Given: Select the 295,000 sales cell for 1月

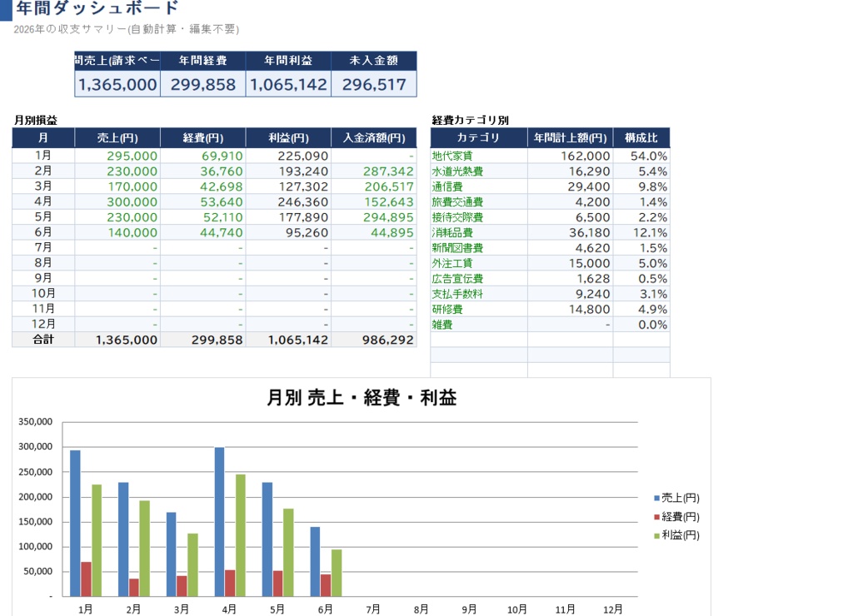Looking at the screenshot, I should (117, 156).
